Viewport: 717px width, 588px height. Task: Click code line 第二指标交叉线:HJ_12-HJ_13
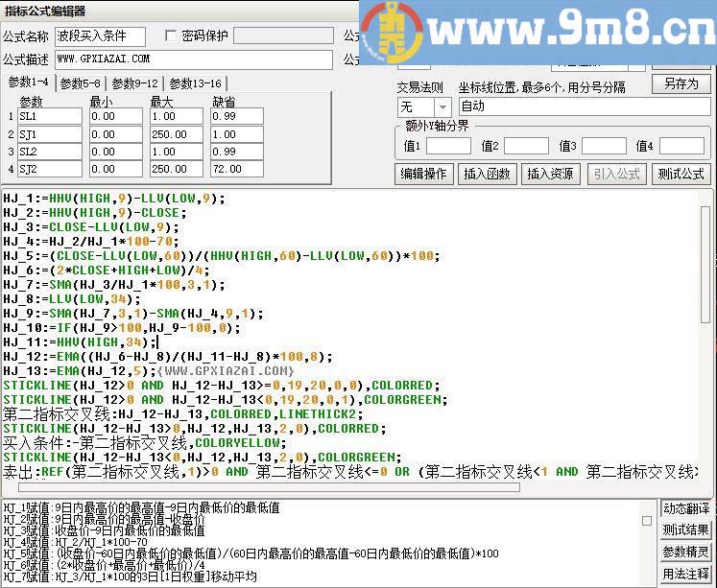pos(183,414)
